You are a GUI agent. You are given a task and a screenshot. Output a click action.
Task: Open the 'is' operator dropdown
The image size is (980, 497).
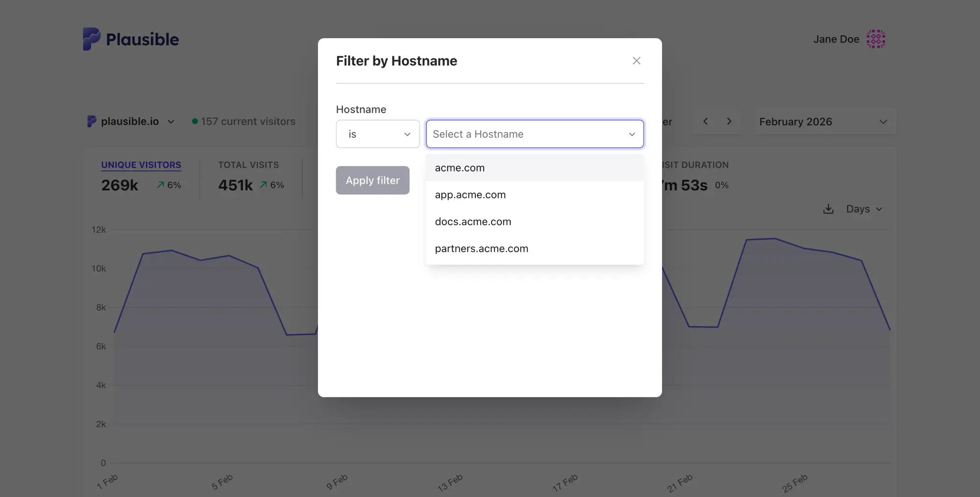click(377, 134)
